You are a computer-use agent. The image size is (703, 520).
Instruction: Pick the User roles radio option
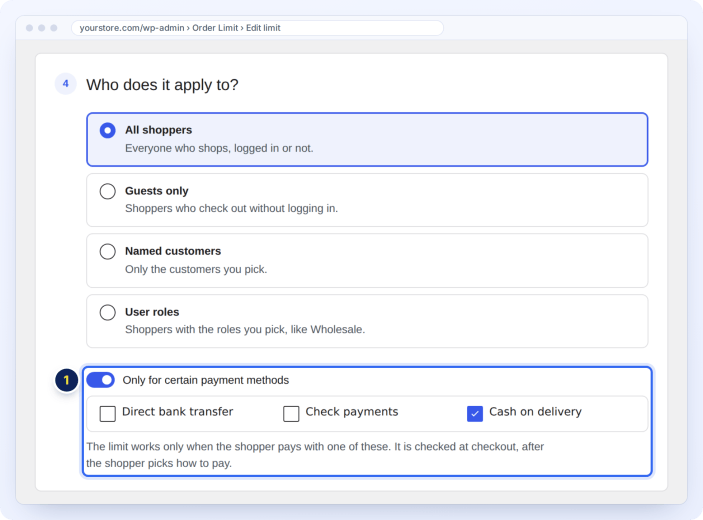[108, 312]
